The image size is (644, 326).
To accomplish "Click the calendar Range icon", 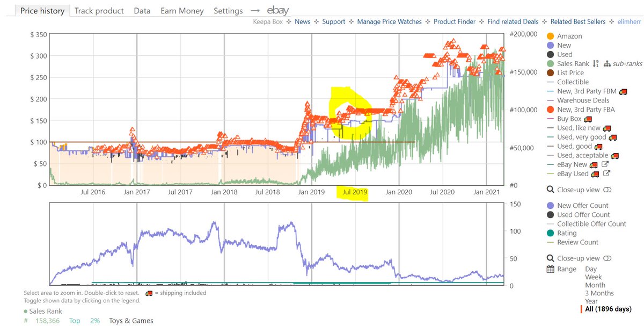I will tap(550, 269).
